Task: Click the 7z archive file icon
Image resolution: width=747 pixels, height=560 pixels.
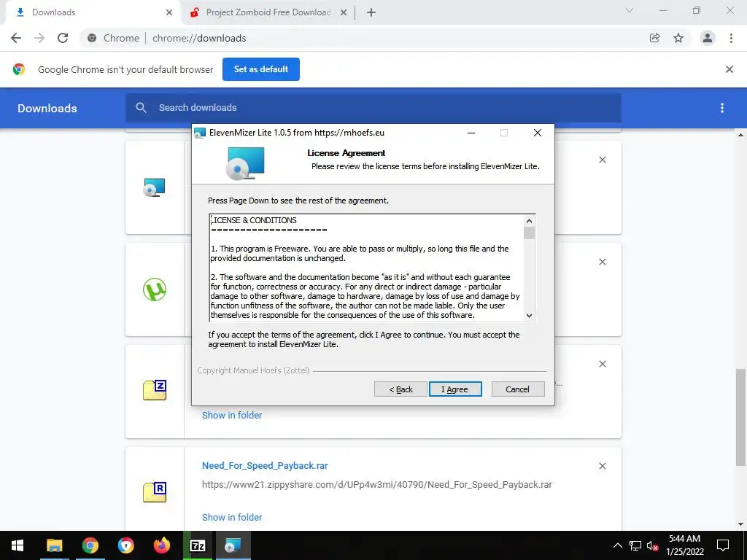Action: pyautogui.click(x=155, y=391)
